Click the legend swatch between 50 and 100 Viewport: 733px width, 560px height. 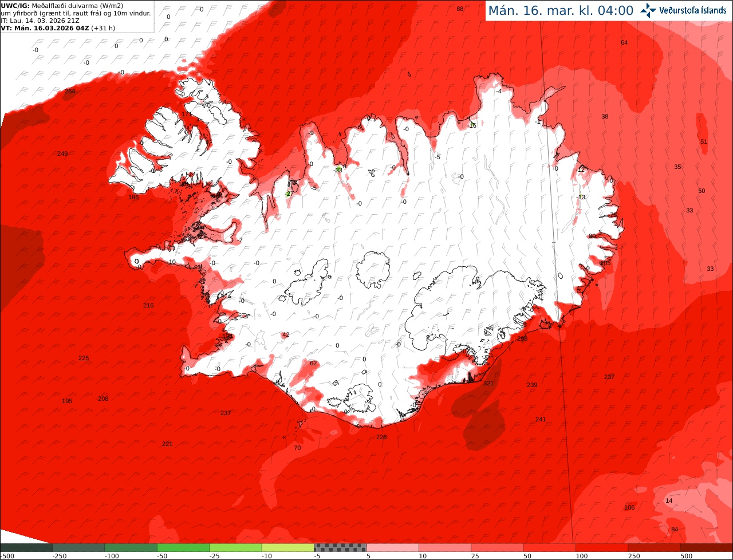(550, 547)
